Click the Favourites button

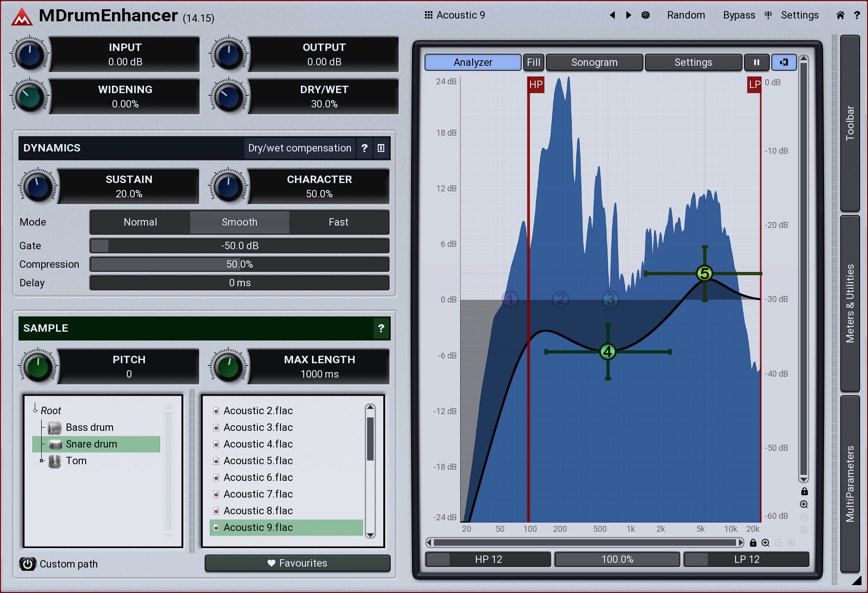(x=297, y=563)
